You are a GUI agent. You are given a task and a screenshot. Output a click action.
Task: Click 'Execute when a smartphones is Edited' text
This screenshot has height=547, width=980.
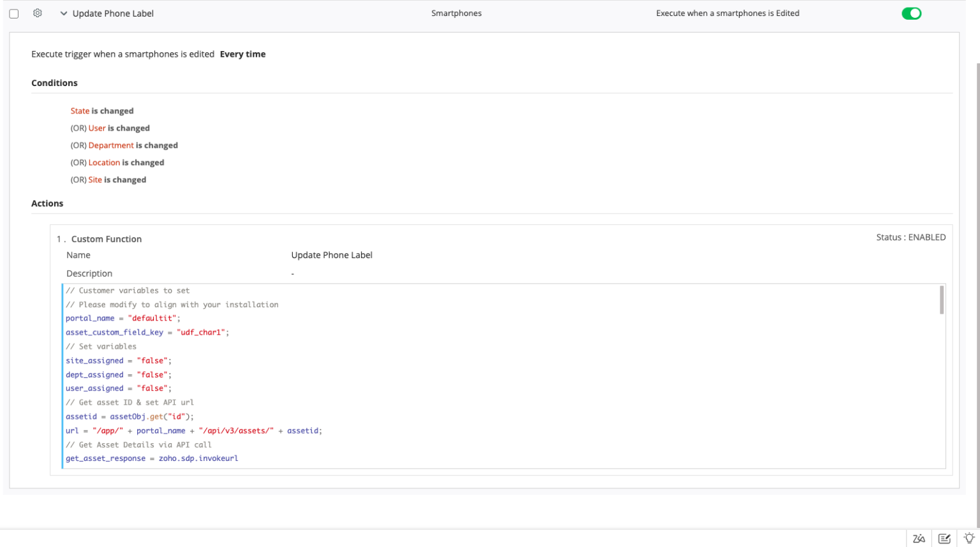(x=727, y=13)
